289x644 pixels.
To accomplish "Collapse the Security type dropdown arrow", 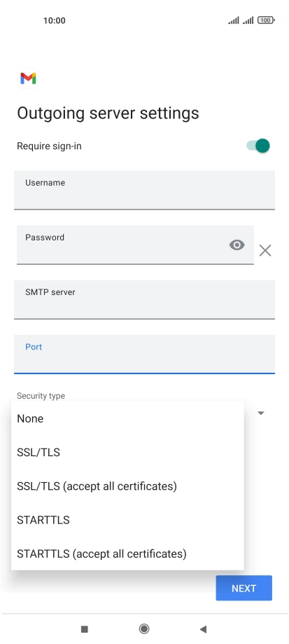I will pyautogui.click(x=261, y=413).
